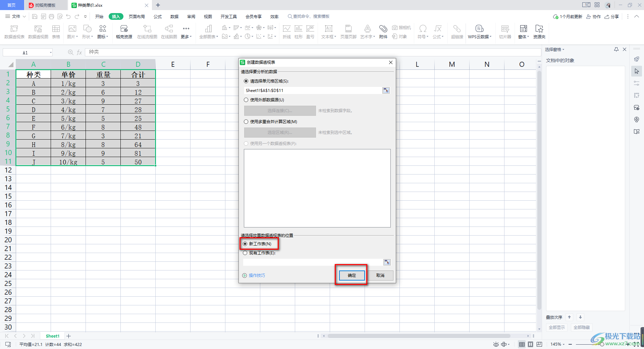The image size is (644, 349).
Task: Select the Sheet1 worksheet tab
Action: point(53,336)
